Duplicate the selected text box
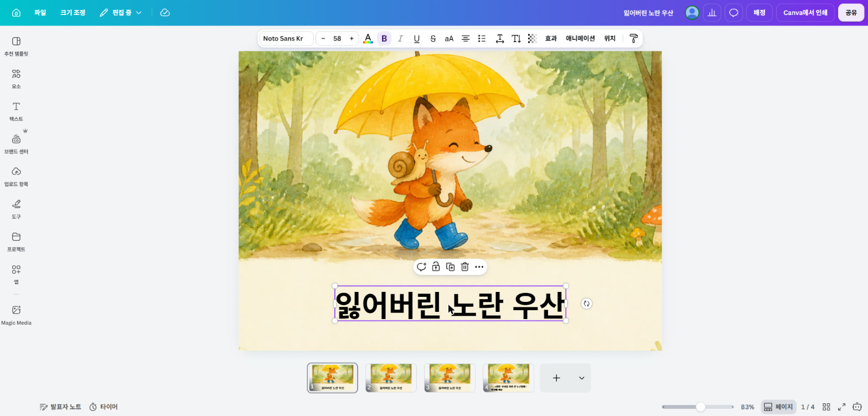The image size is (868, 416). (x=451, y=267)
